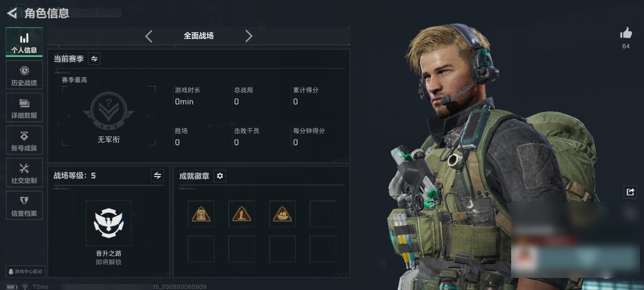Open the 成就徽章 gear settings
The image size is (644, 290).
tap(220, 176)
